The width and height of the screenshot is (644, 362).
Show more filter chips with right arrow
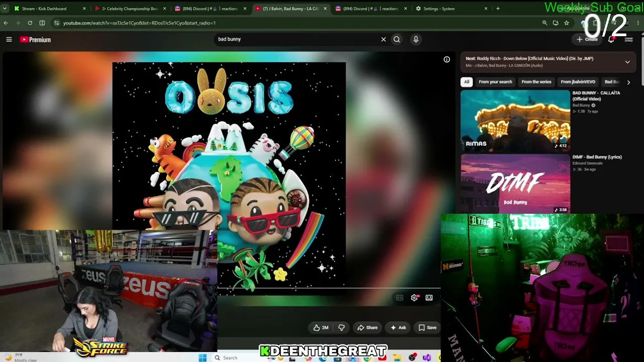click(628, 82)
